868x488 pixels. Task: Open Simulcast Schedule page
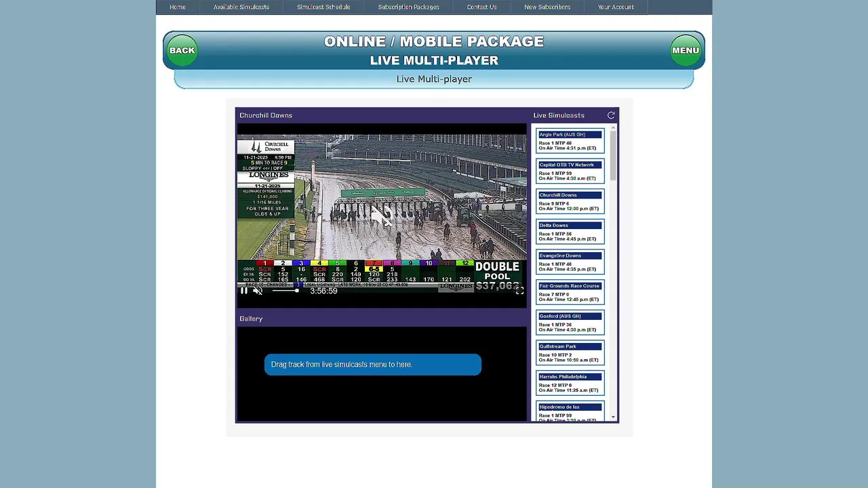tap(323, 7)
